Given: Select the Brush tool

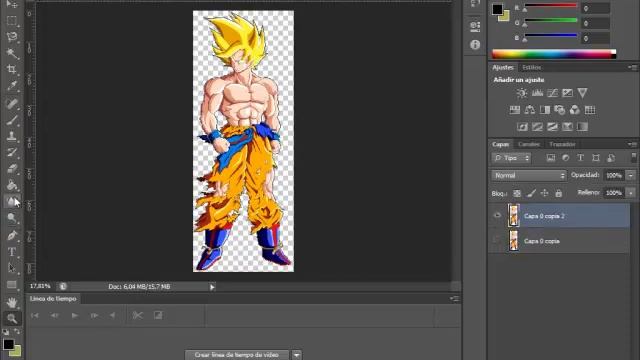Looking at the screenshot, I should (12, 120).
